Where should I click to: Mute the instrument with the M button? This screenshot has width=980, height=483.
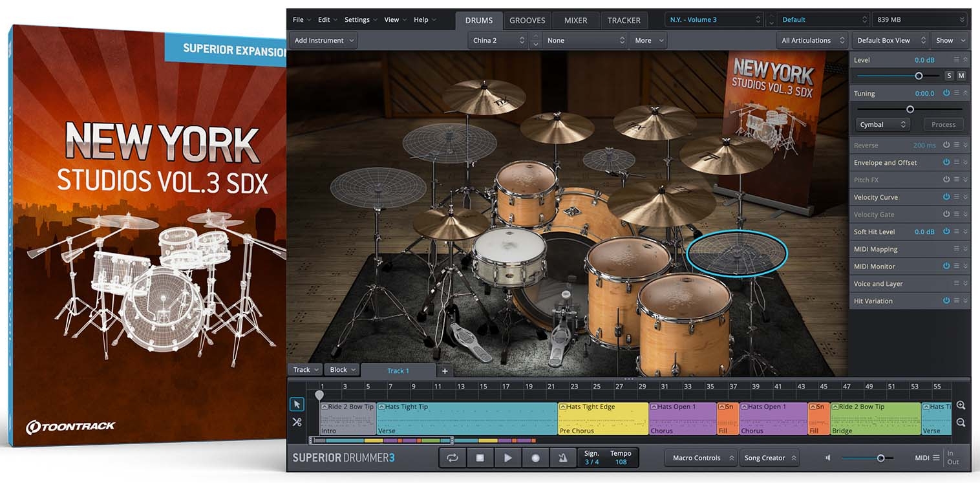click(961, 76)
